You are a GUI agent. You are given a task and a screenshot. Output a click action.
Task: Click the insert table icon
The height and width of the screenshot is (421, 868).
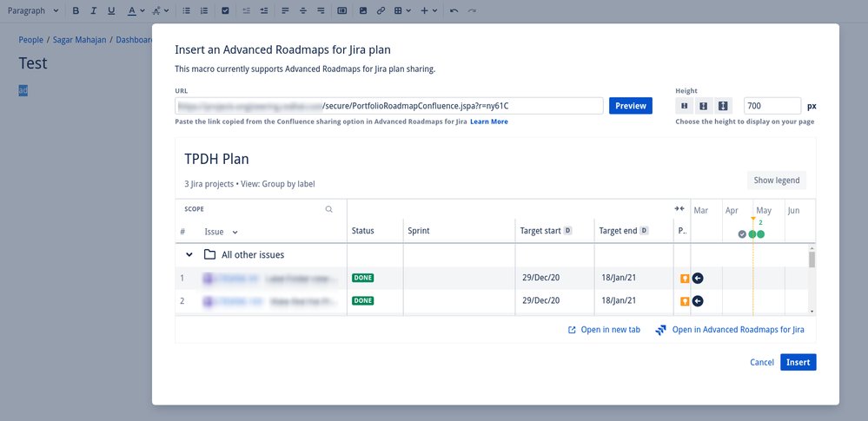tap(398, 10)
